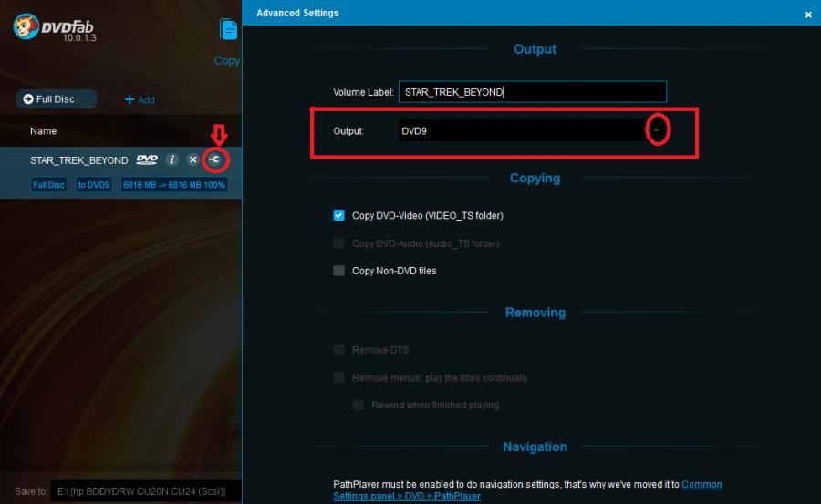Image resolution: width=821 pixels, height=504 pixels.
Task: Click the Add source button
Action: [x=140, y=99]
